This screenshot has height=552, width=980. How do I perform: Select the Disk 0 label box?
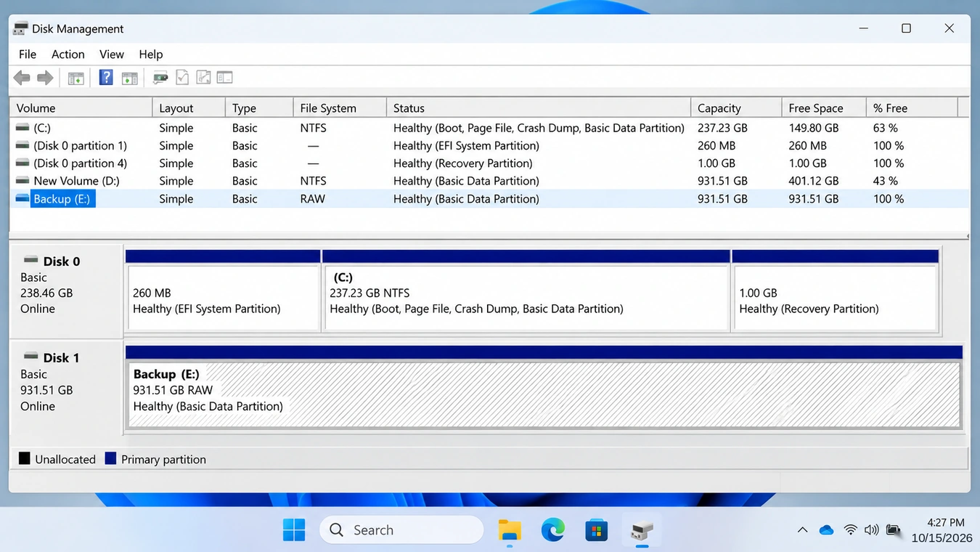point(65,291)
